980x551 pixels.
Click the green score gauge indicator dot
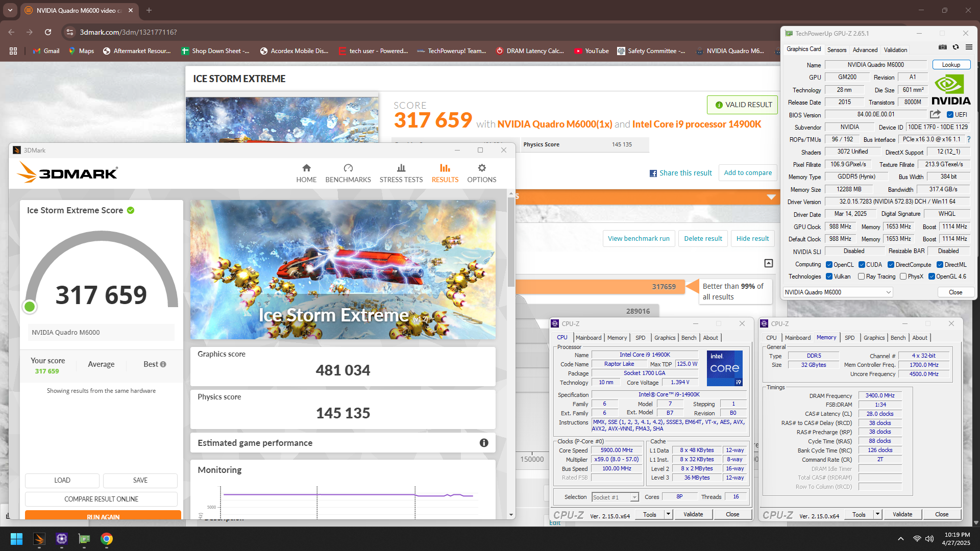(30, 307)
